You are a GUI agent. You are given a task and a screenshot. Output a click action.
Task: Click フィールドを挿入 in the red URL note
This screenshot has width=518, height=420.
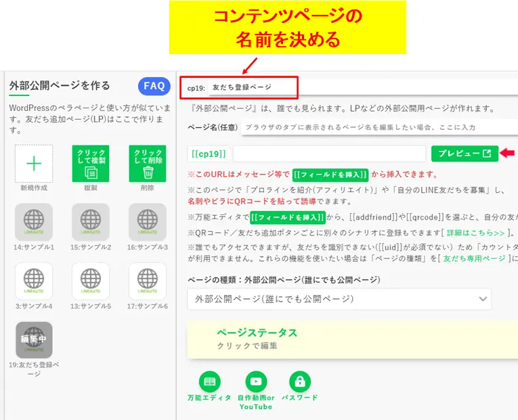click(330, 174)
